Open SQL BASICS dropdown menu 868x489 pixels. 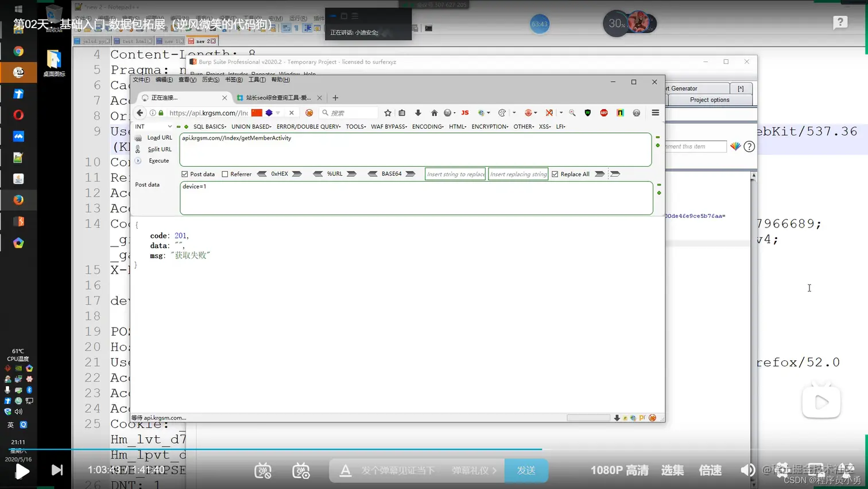(x=210, y=126)
